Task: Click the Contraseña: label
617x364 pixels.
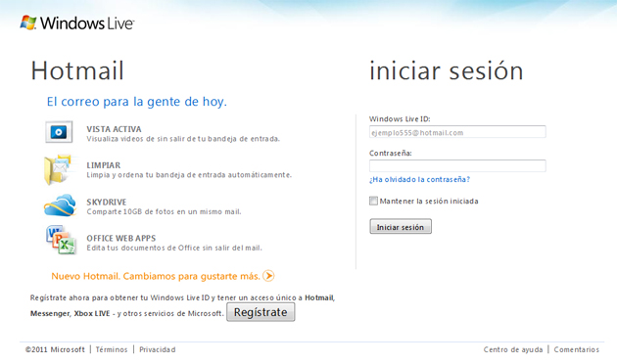Action: [x=391, y=153]
